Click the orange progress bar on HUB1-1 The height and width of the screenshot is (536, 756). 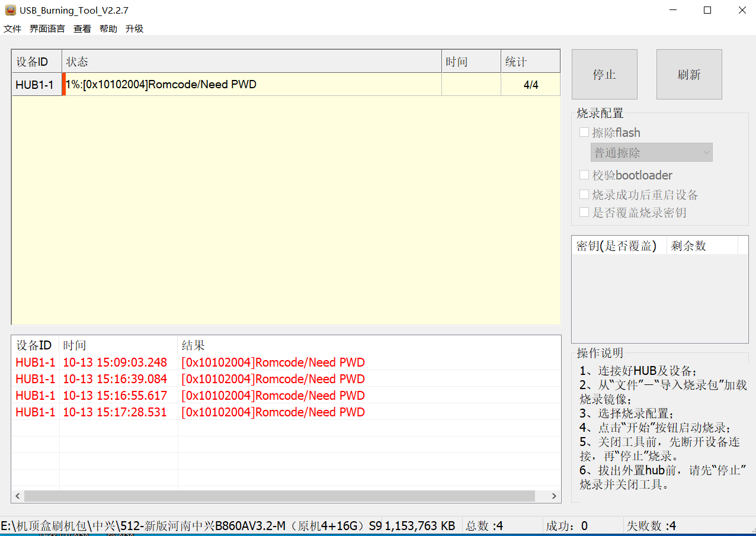64,85
